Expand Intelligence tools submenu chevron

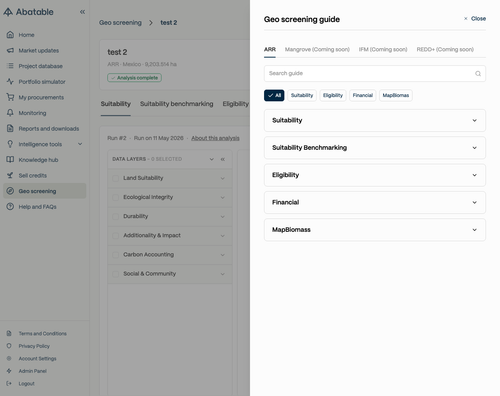[80, 144]
